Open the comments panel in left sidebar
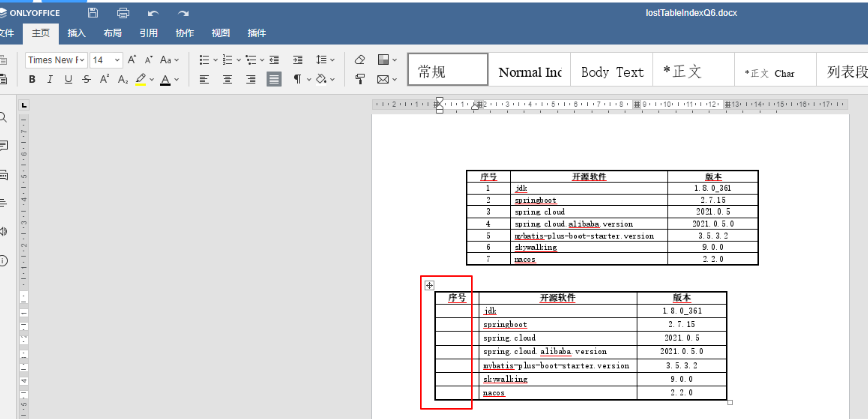The height and width of the screenshot is (419, 868). (4, 146)
